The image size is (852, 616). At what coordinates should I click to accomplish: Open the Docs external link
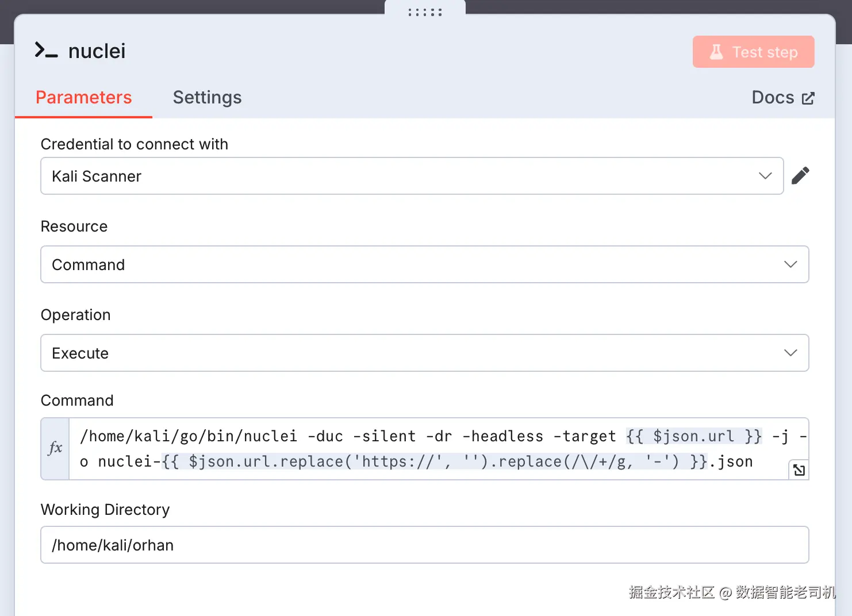(x=783, y=98)
